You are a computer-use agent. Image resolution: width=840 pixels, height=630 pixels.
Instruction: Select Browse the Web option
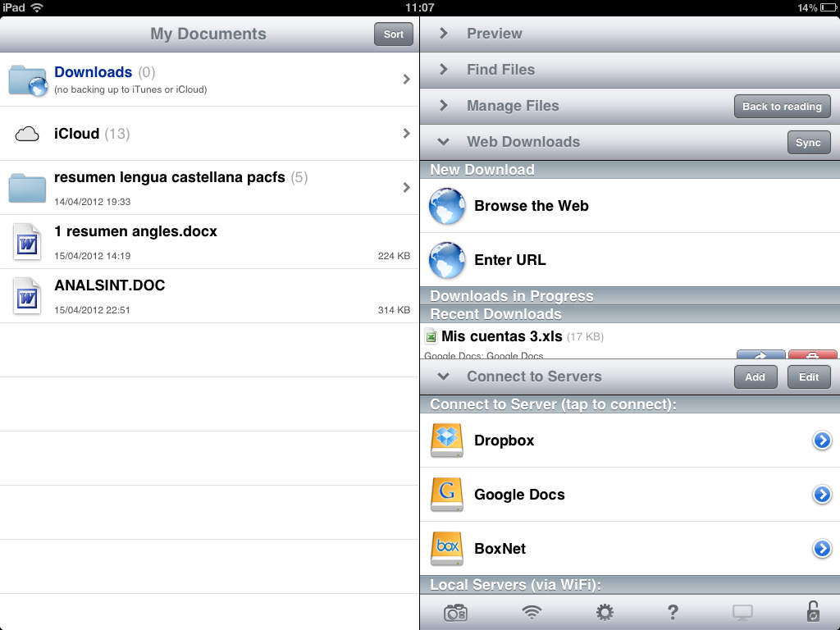click(531, 206)
